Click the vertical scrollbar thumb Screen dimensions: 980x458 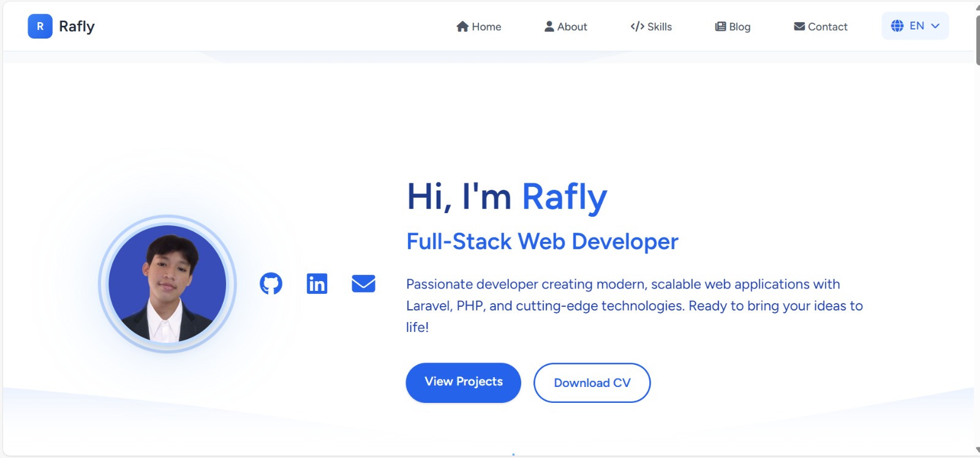point(977,37)
